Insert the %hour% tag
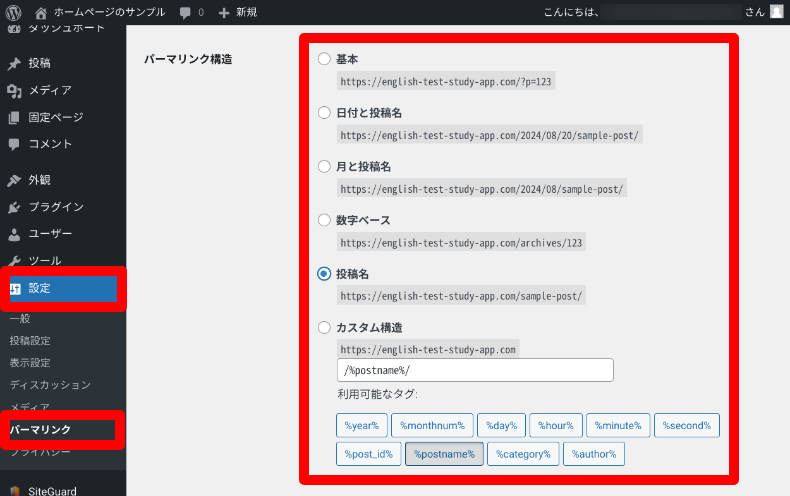Viewport: 790px width, 496px height. pyautogui.click(x=556, y=425)
